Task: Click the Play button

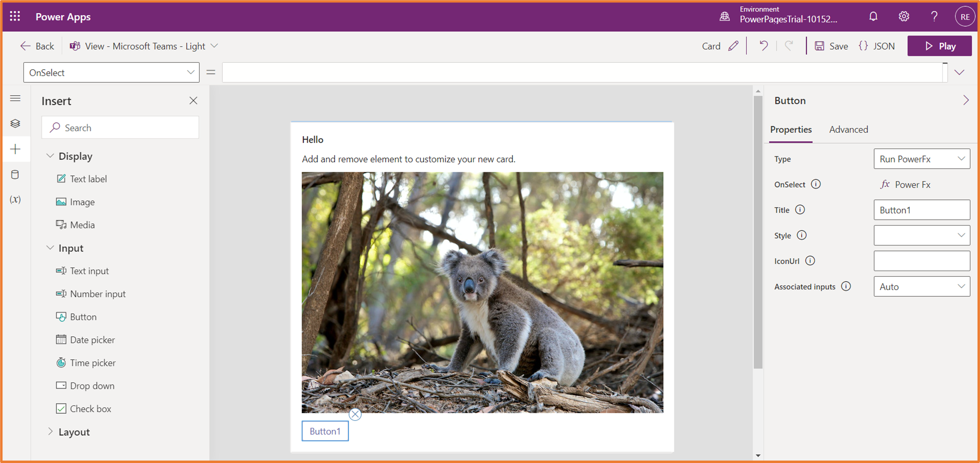Action: 939,46
